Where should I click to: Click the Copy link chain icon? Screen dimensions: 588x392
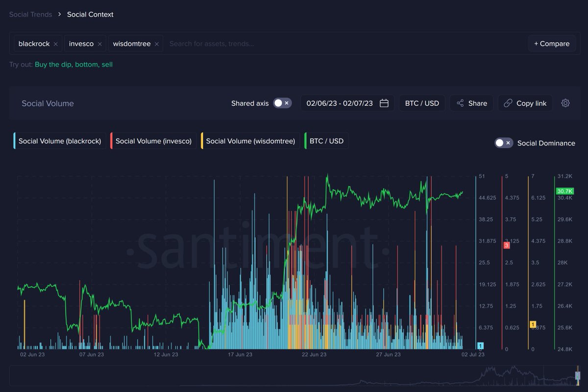point(508,103)
